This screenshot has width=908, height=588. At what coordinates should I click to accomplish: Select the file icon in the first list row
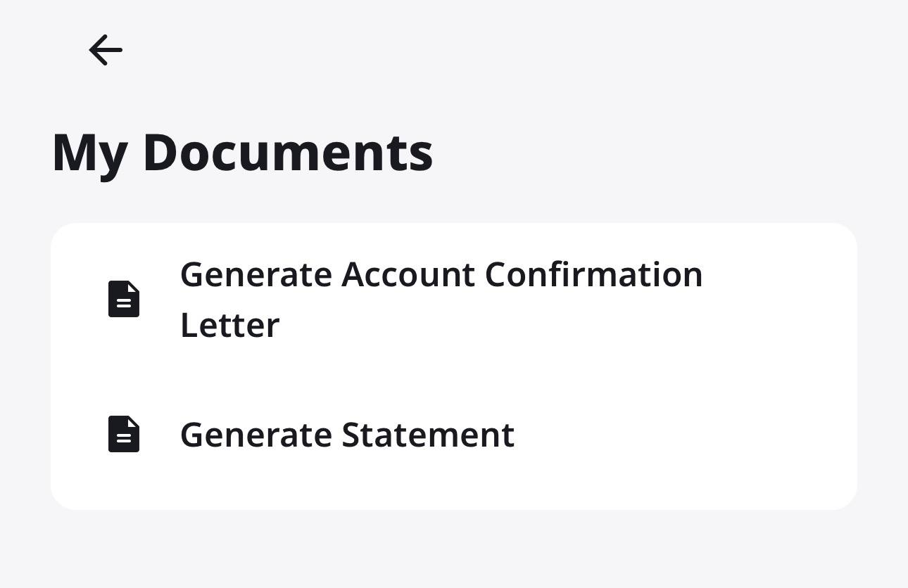[x=124, y=299]
